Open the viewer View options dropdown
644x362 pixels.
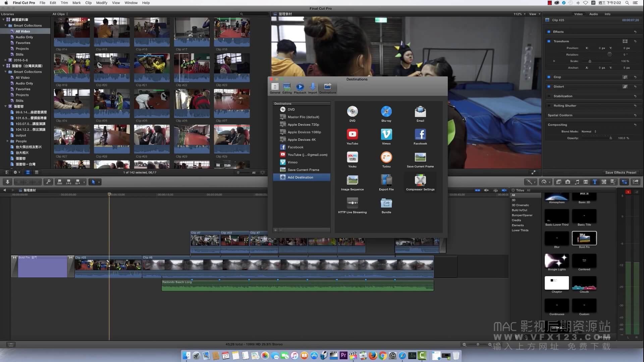point(535,14)
